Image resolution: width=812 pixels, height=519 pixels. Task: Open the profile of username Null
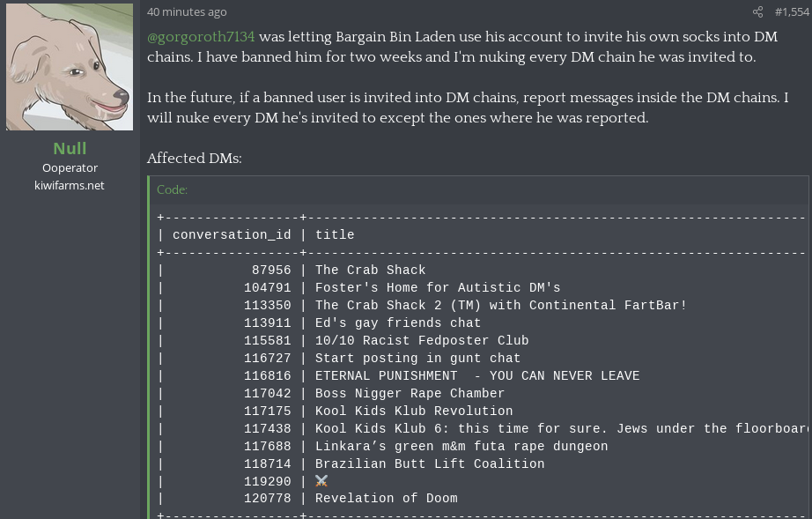70,148
